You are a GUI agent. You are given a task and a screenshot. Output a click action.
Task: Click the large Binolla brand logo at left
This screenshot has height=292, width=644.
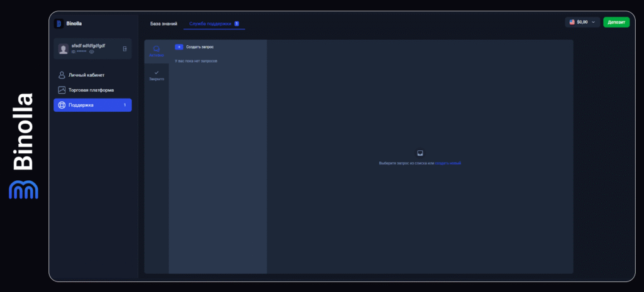[x=23, y=146]
